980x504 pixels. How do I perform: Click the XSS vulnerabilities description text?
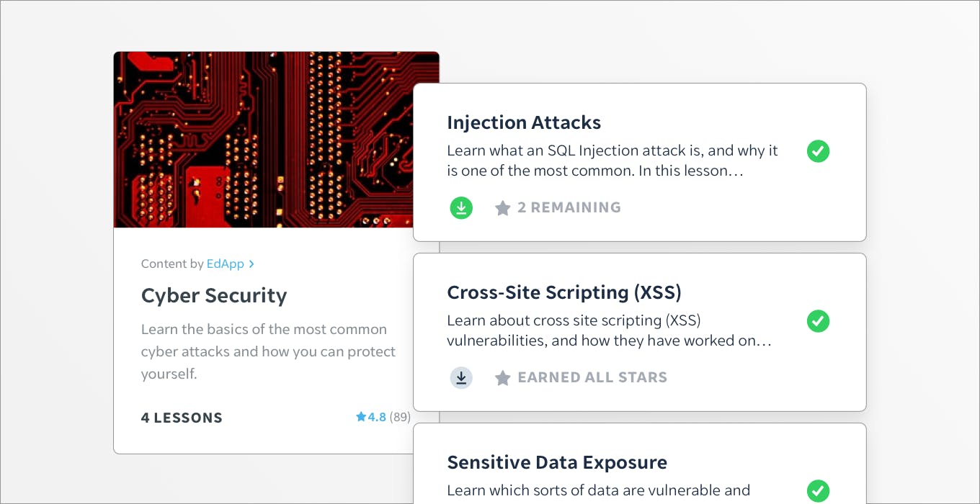(610, 331)
